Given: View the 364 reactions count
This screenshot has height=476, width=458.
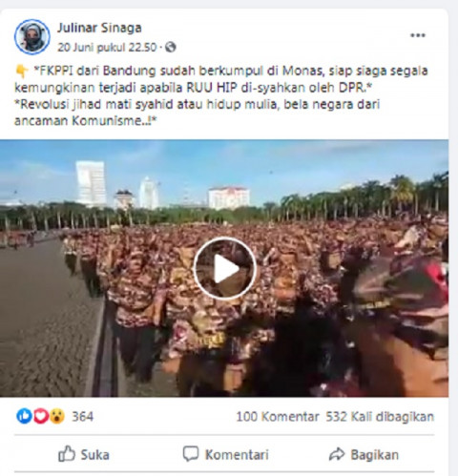Looking at the screenshot, I should (x=82, y=416).
